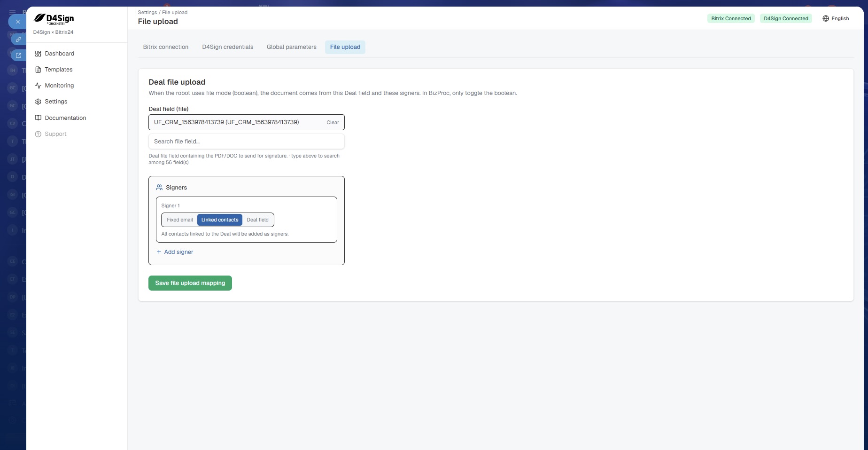Click the Bitrix Connected status badge

tap(731, 19)
